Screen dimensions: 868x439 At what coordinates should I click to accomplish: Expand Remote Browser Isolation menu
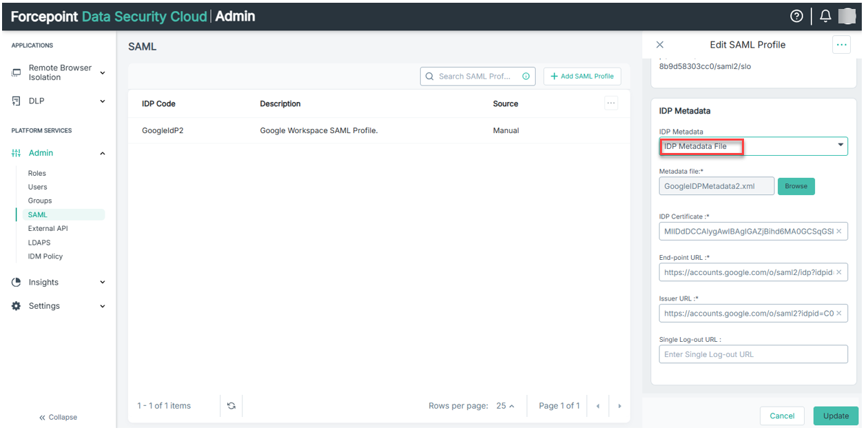103,72
